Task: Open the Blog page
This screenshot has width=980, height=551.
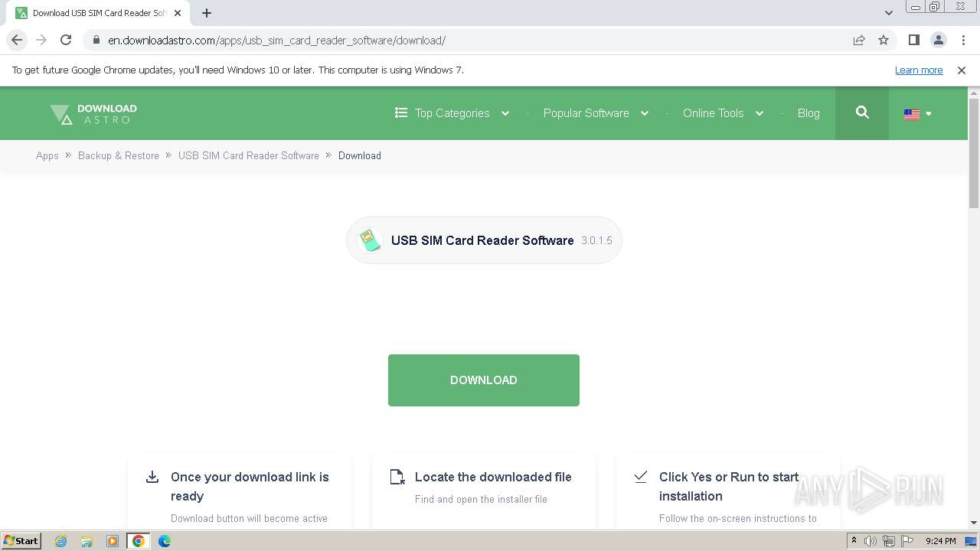Action: pyautogui.click(x=808, y=112)
